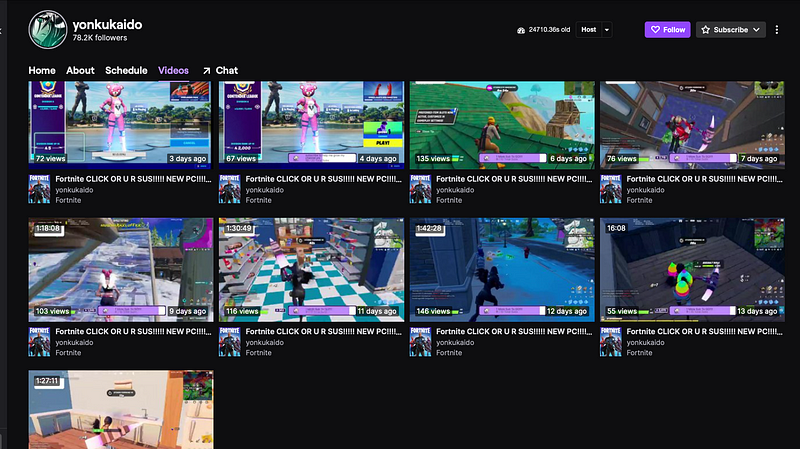Viewport: 800px width, 449px height.
Task: Play the 1:30:49 video thumbnail
Action: point(311,270)
